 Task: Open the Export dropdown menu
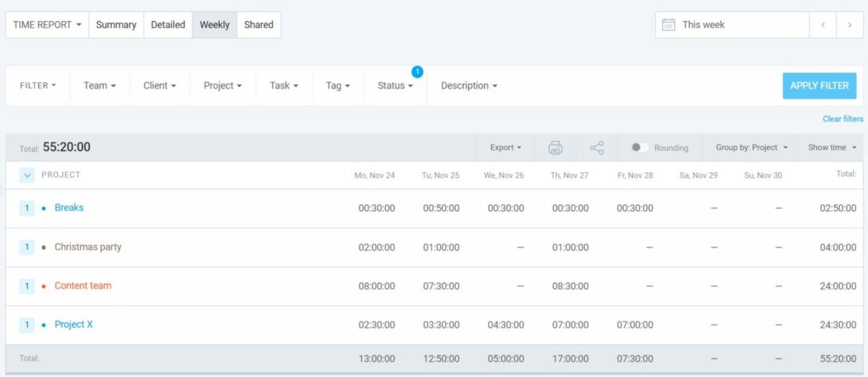click(x=505, y=148)
